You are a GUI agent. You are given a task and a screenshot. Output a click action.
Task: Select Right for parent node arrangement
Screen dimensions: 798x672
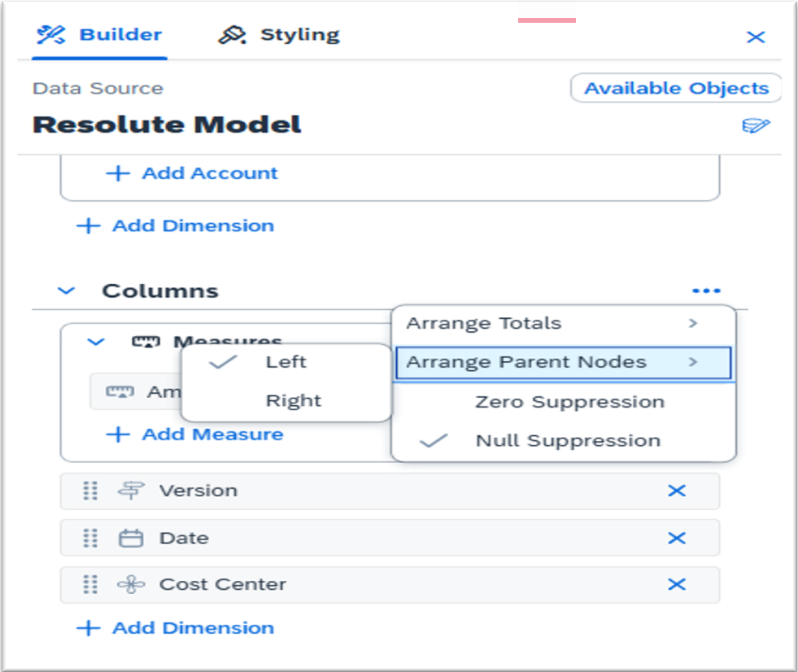coord(293,400)
